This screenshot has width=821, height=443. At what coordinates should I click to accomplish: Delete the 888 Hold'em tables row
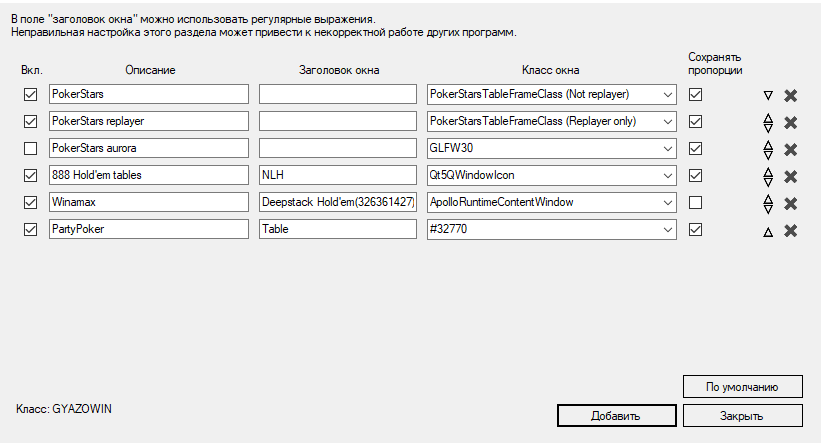point(791,176)
